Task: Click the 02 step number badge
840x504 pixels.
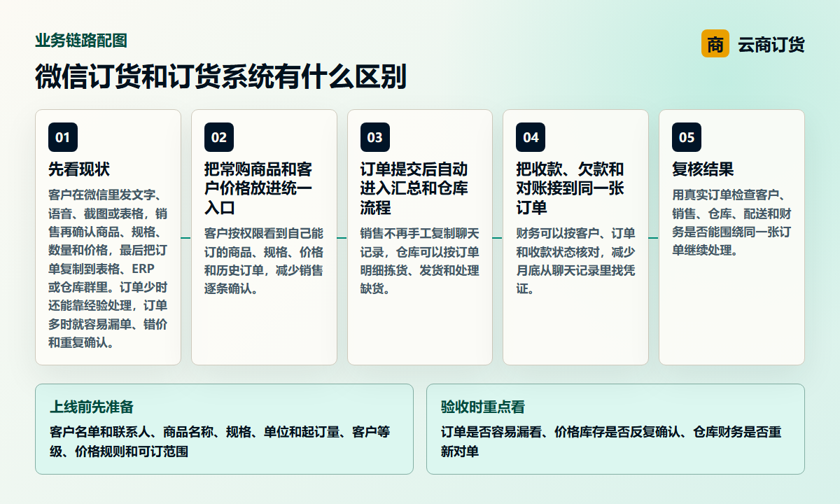Action: click(x=219, y=137)
